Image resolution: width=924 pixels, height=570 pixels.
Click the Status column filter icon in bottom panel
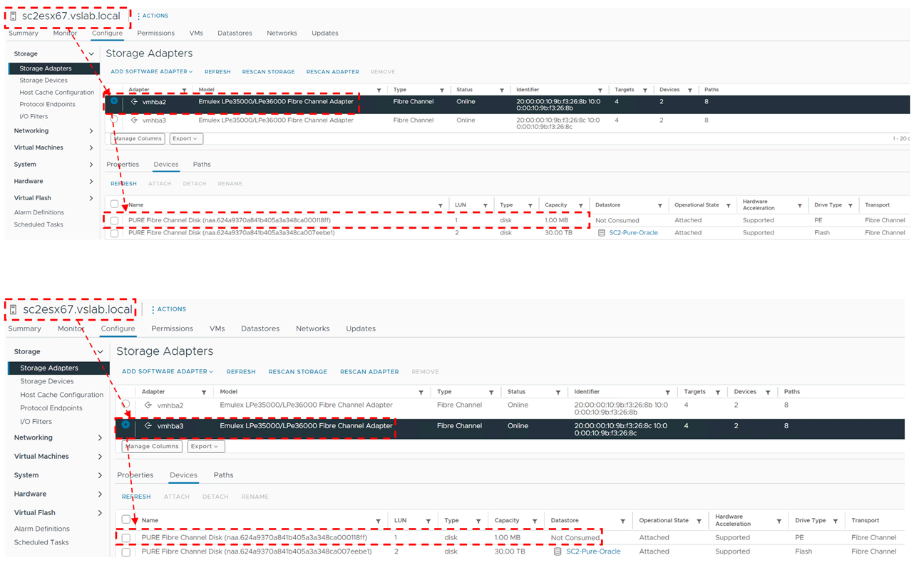pyautogui.click(x=558, y=393)
